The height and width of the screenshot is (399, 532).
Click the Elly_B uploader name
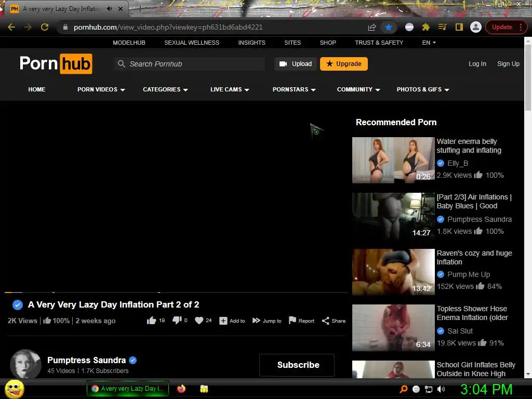[458, 163]
